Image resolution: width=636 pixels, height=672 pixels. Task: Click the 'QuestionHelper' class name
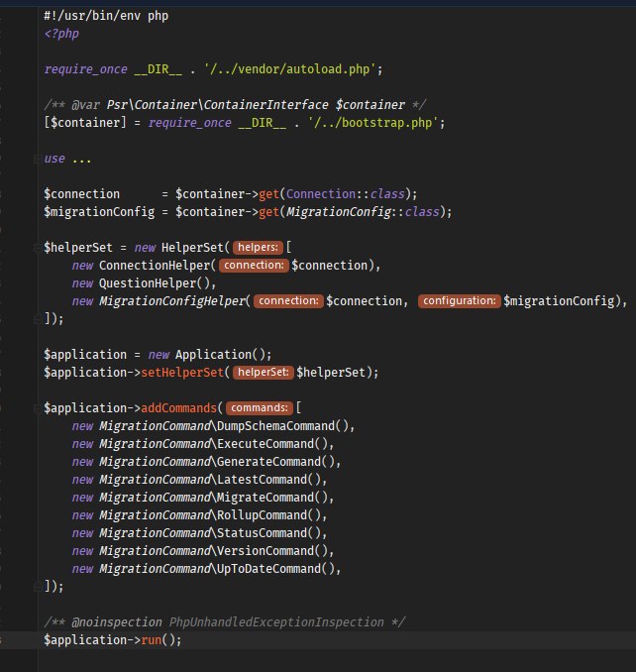coord(148,283)
